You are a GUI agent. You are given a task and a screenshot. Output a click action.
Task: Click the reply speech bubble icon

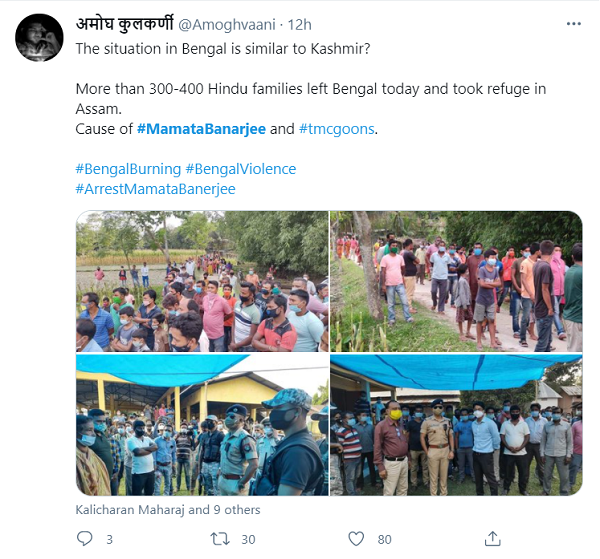click(83, 540)
